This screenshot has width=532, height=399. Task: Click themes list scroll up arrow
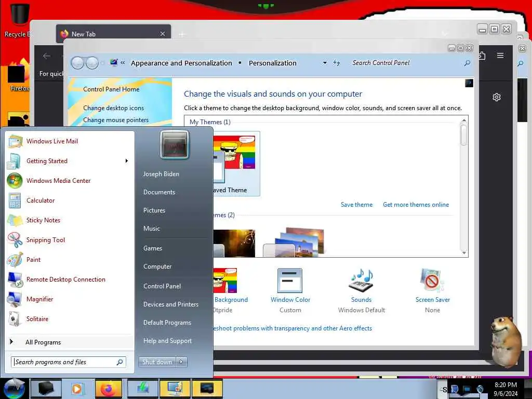point(464,121)
